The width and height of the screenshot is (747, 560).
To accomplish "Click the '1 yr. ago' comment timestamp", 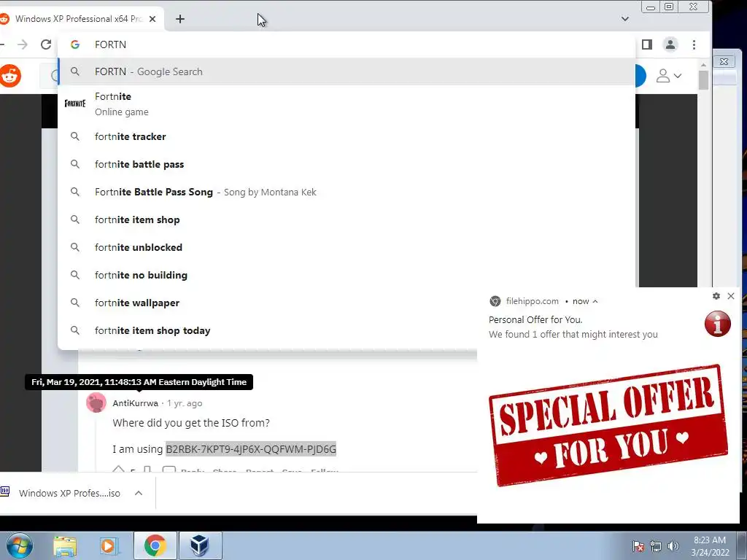I will click(x=185, y=403).
